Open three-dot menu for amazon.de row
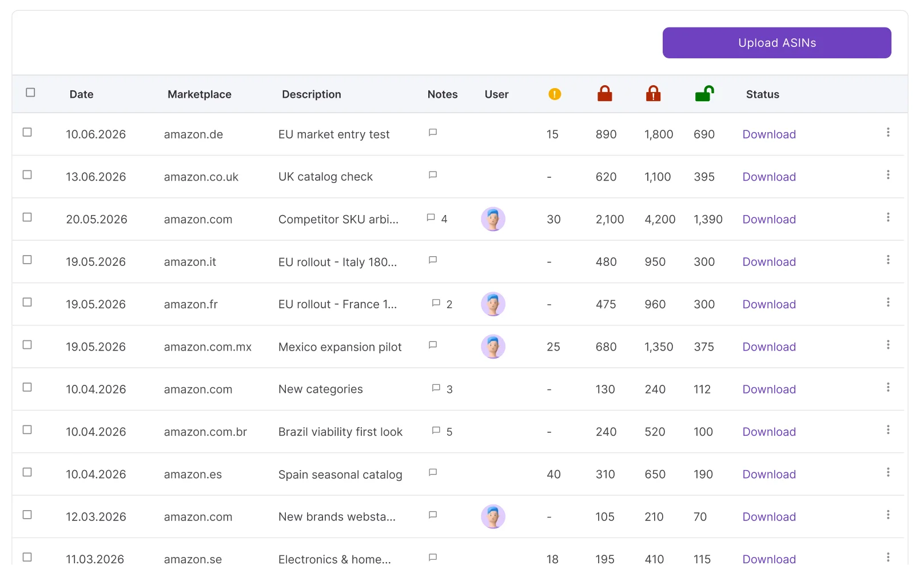 click(x=888, y=133)
